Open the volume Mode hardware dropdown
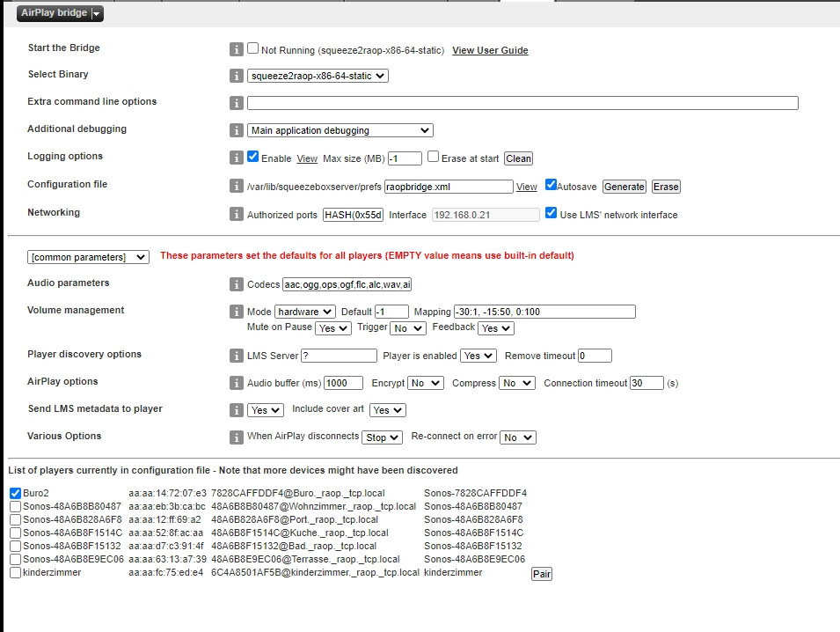The image size is (840, 632). [x=305, y=312]
